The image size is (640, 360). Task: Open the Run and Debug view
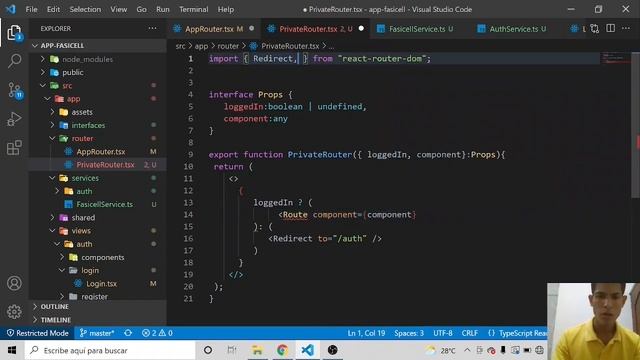[x=14, y=119]
